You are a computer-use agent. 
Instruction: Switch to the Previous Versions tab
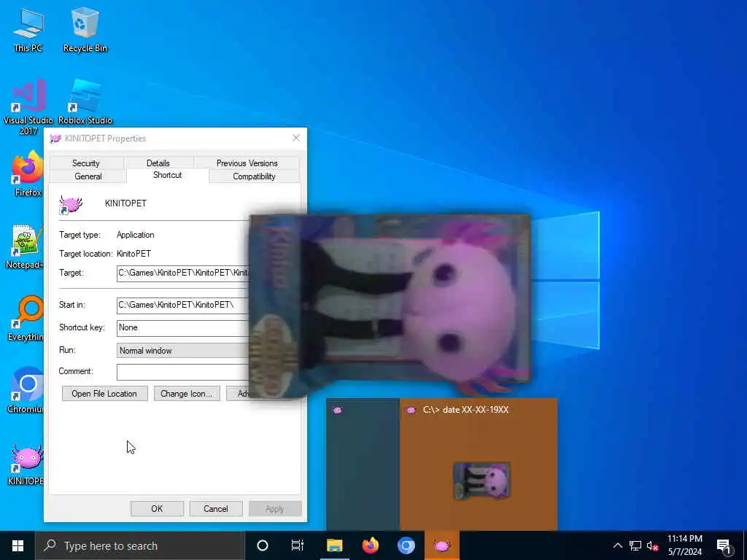(x=247, y=163)
